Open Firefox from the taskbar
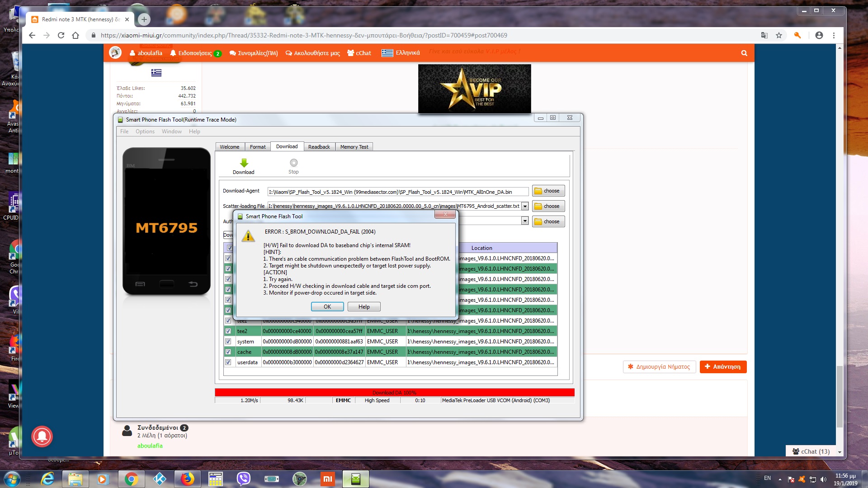Viewport: 868px width, 488px height. click(x=187, y=479)
